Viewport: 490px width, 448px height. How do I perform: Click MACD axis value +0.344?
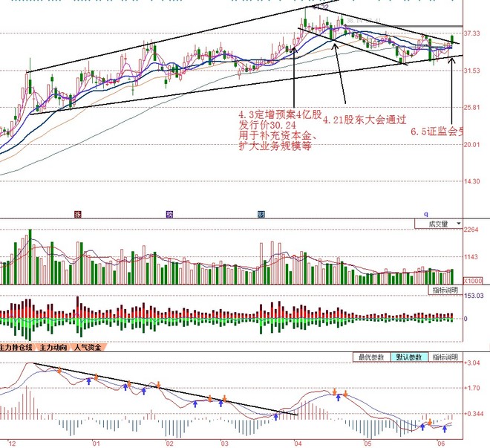click(474, 414)
